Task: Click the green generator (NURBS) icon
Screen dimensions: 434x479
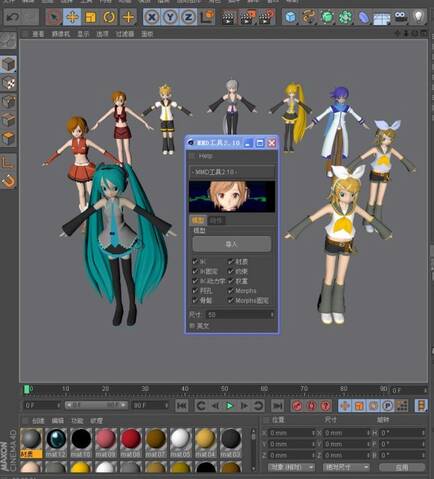Action: 327,17
